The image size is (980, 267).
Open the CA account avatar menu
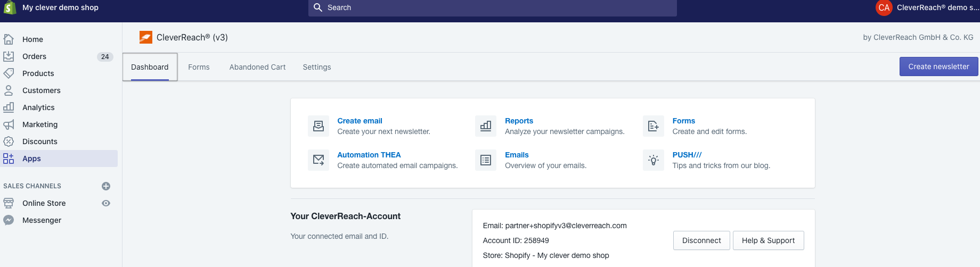coord(884,7)
